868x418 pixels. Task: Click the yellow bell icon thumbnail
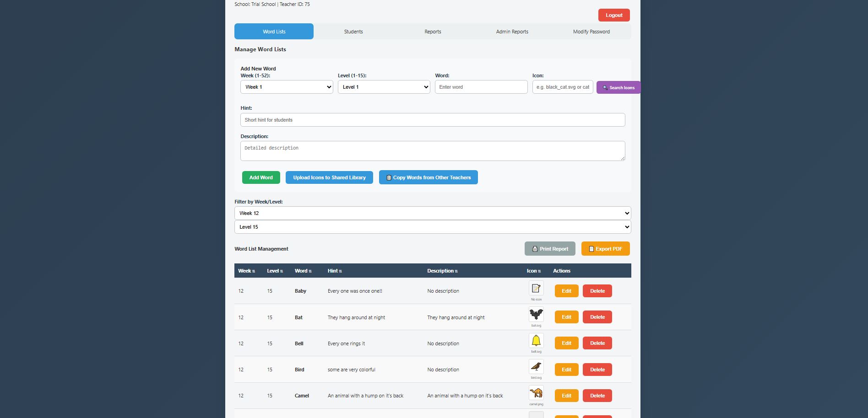click(536, 341)
